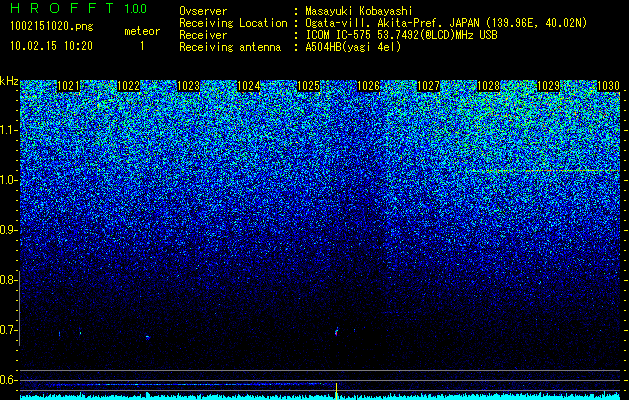Click the 1029 time marker
629x400 pixels.
tap(548, 86)
